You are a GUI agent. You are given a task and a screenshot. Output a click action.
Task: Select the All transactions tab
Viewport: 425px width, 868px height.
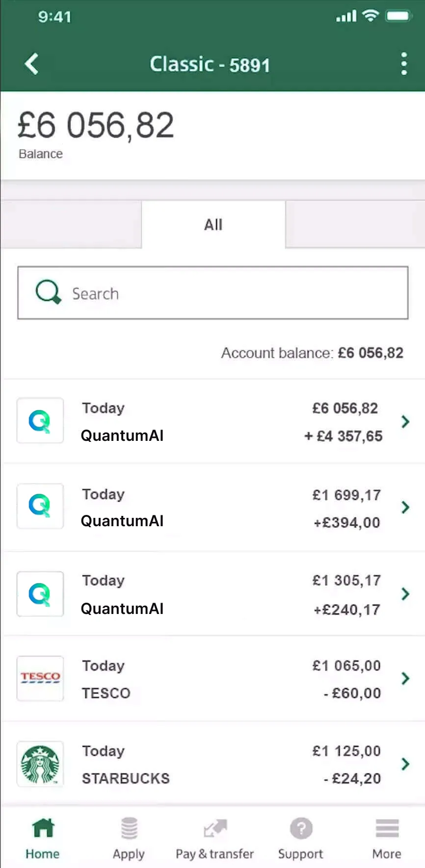tap(213, 225)
